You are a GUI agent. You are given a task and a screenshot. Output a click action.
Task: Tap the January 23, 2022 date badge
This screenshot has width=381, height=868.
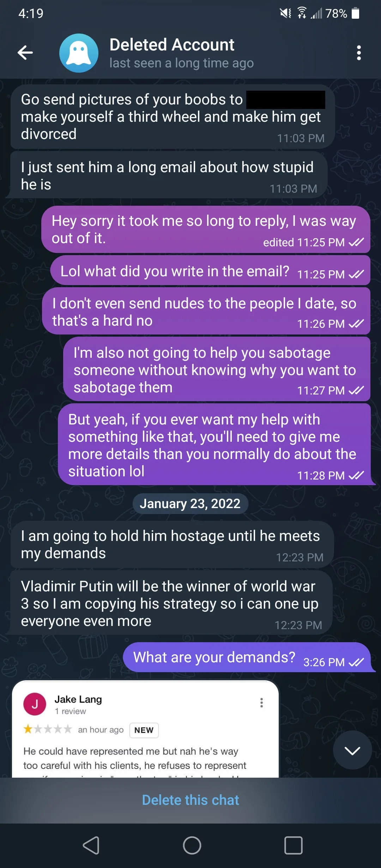click(190, 504)
